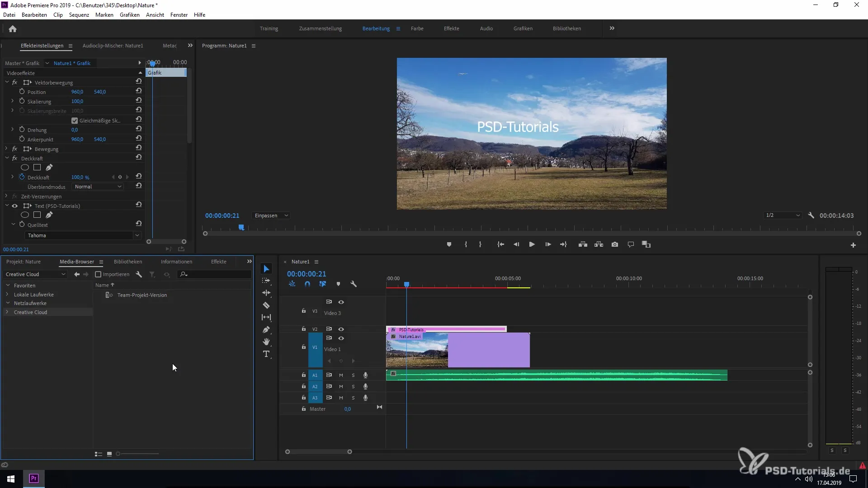The height and width of the screenshot is (488, 868).
Task: Create rectangle mask under Deckkraft
Action: pyautogui.click(x=37, y=168)
